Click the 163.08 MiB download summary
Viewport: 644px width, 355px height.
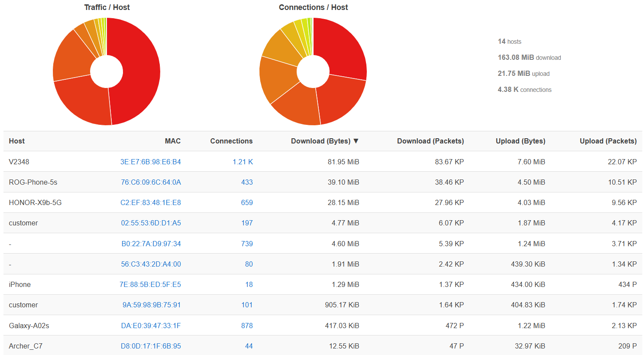tap(529, 58)
